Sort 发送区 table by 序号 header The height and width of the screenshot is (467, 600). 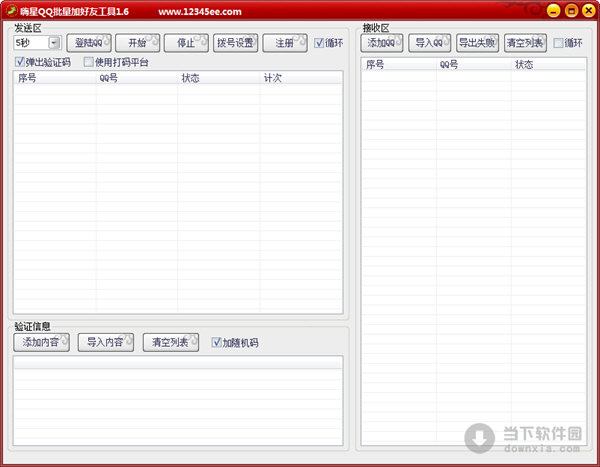(55, 78)
